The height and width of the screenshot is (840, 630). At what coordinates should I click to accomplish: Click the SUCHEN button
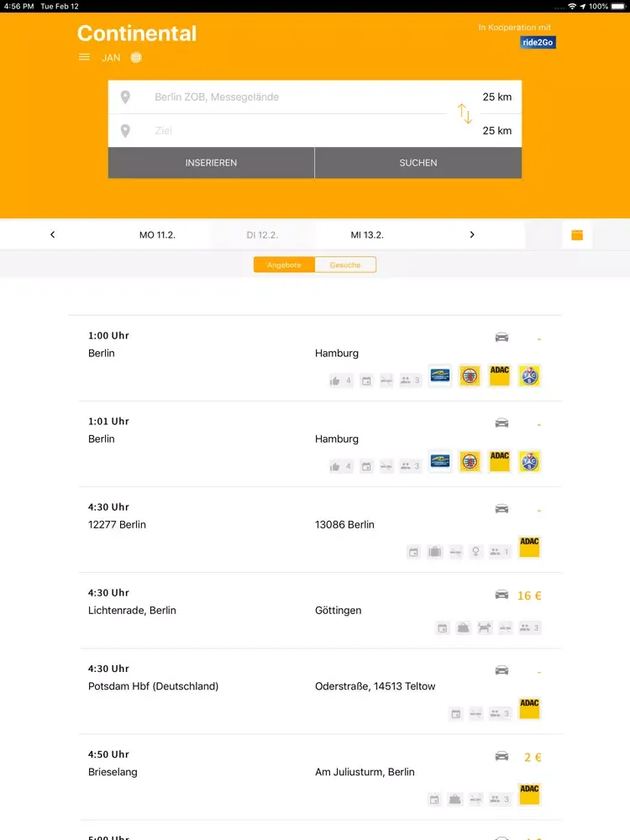click(x=418, y=163)
